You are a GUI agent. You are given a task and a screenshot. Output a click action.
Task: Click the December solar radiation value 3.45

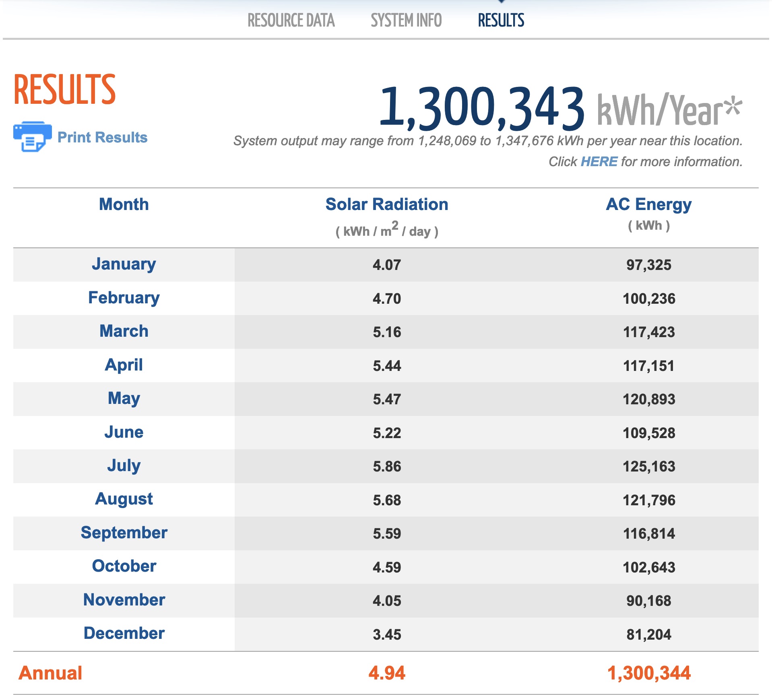[x=387, y=634]
